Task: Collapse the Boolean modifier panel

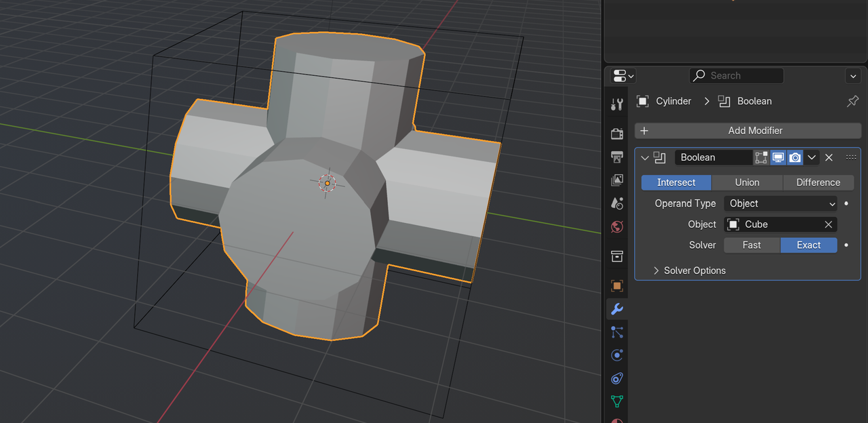Action: [644, 157]
